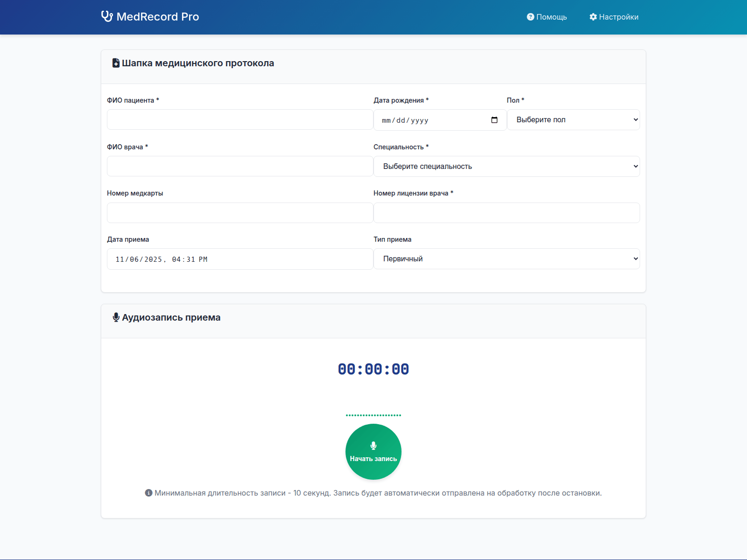
Task: Click the ФИО пациента label
Action: click(x=133, y=100)
